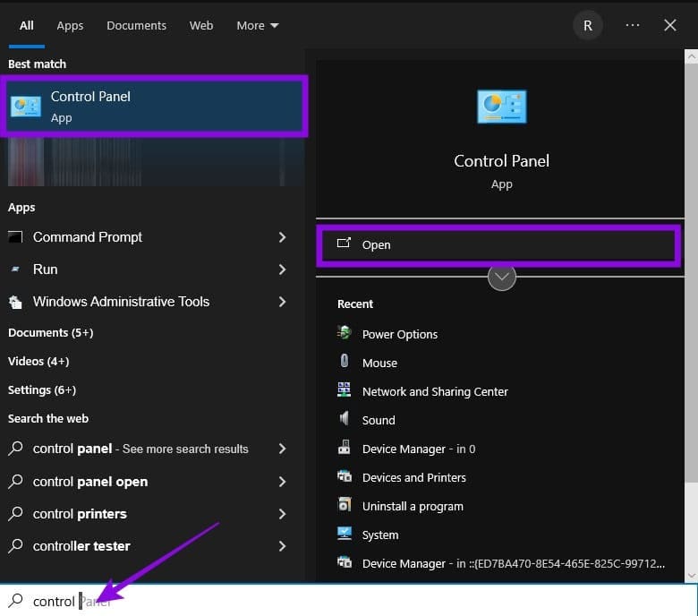Click the Sound speaker icon

(345, 418)
